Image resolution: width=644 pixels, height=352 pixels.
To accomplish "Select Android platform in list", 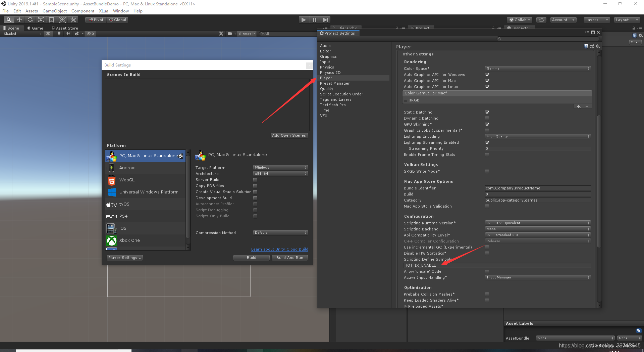I will click(x=146, y=168).
